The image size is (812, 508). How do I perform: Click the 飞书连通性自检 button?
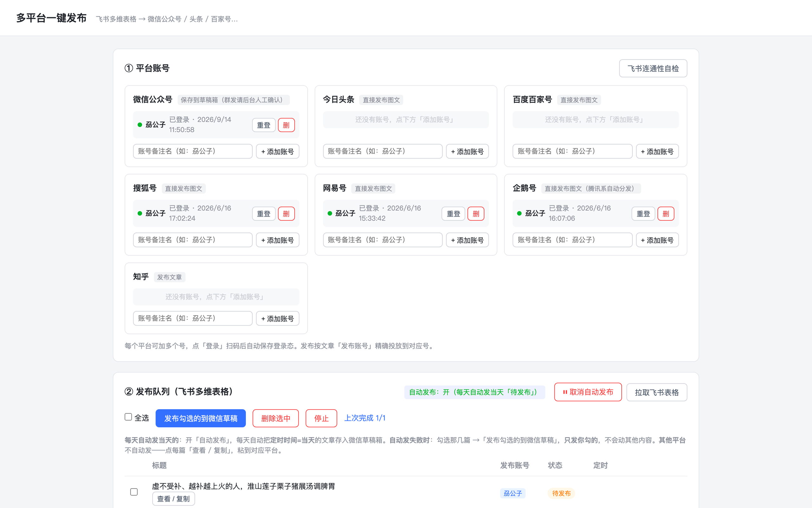[x=653, y=69]
